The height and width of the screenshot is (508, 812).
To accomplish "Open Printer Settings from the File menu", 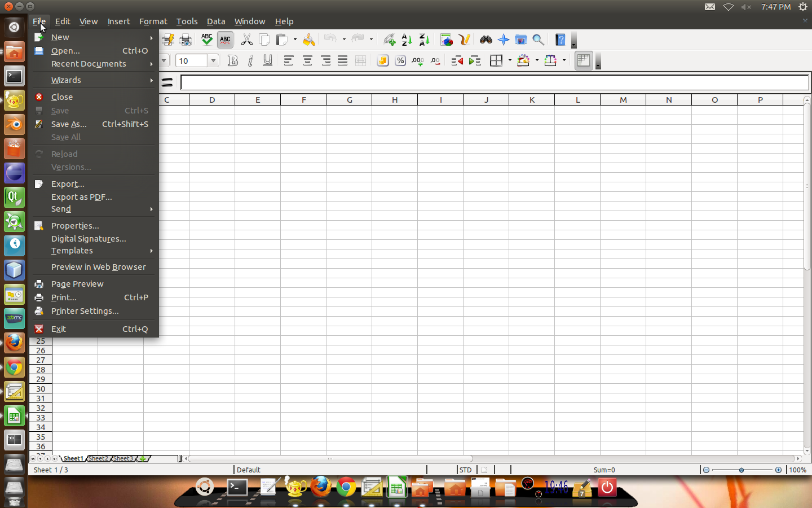I will [x=84, y=311].
